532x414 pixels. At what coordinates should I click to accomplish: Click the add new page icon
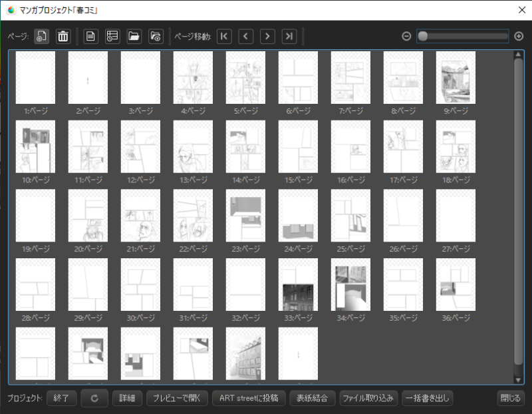pos(41,36)
